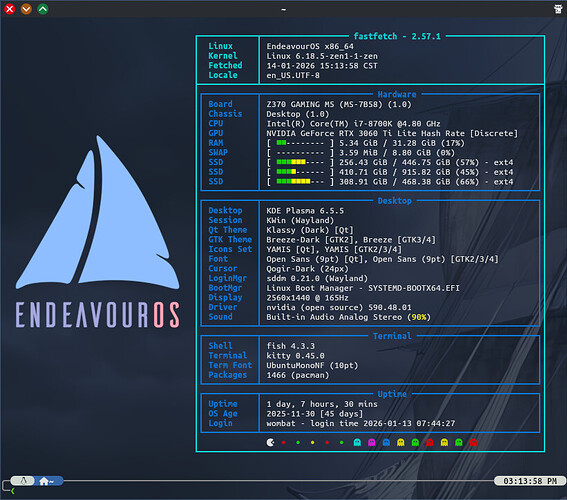
Task: Click the RAM usage bar at 17%
Action: pyautogui.click(x=300, y=143)
